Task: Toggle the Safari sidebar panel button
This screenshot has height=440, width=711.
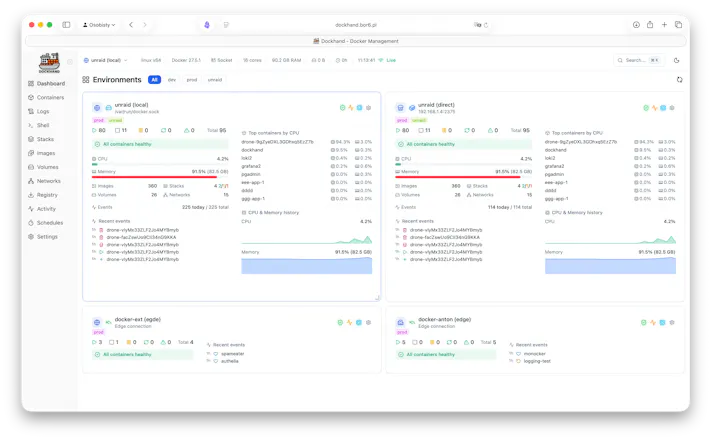Action: pos(66,25)
